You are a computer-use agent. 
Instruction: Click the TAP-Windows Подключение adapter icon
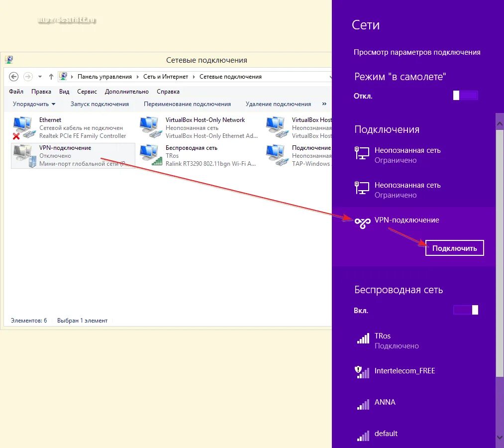(277, 156)
